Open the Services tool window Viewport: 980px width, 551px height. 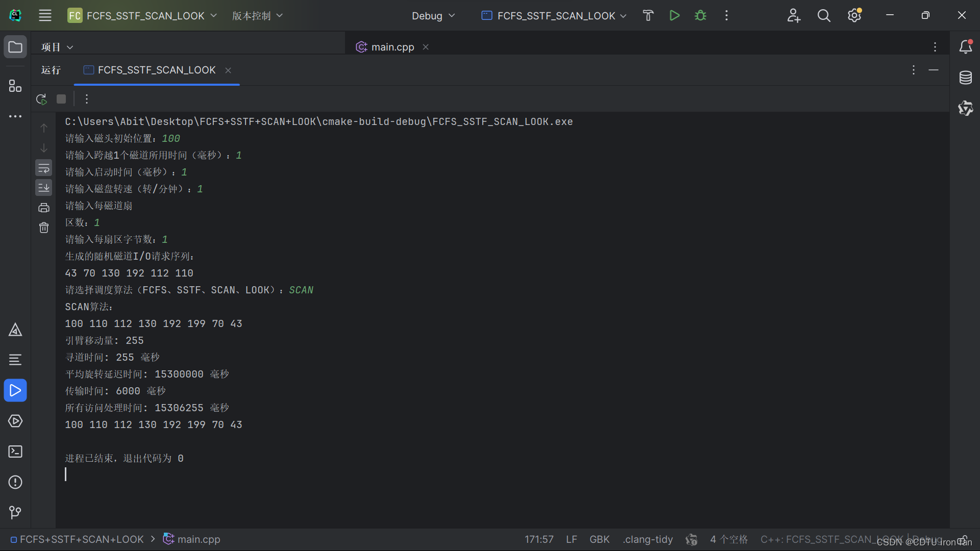coord(15,421)
